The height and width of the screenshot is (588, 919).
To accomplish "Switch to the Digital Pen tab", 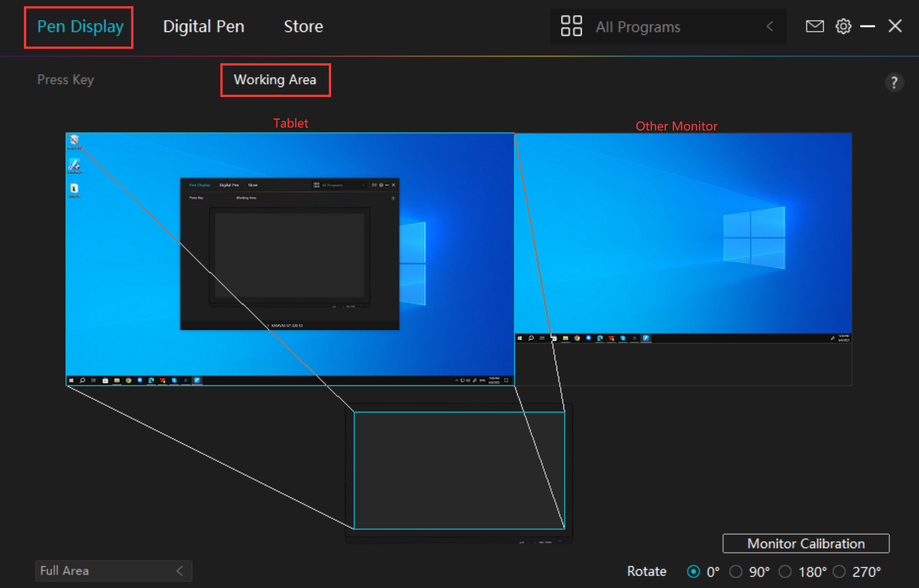I will tap(203, 26).
